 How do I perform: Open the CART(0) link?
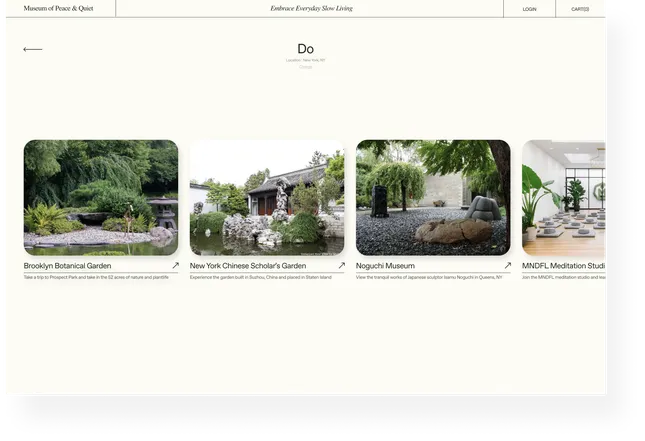point(580,9)
